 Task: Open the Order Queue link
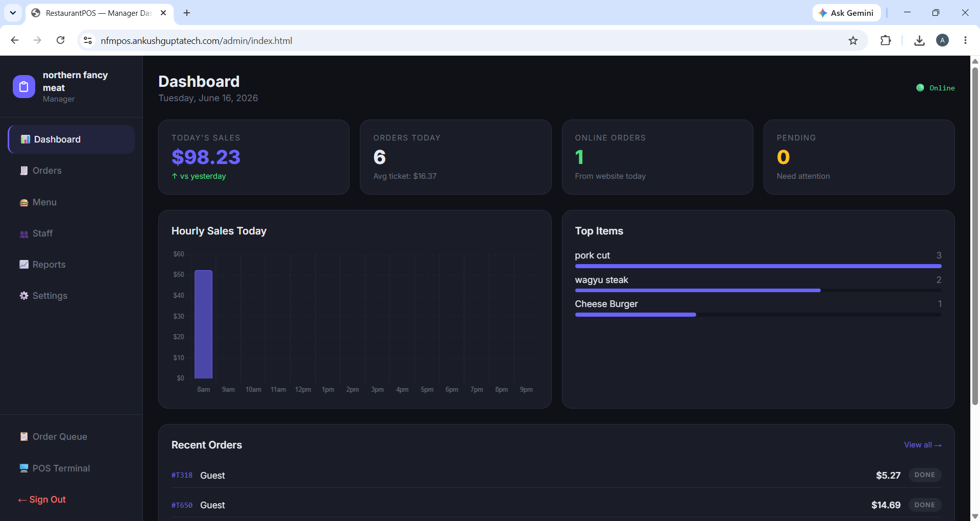71,437
